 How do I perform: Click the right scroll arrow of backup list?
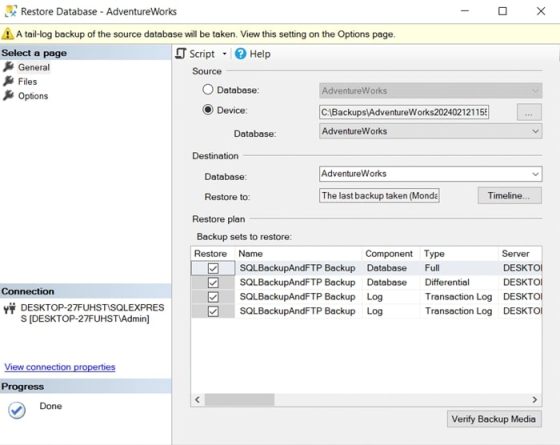click(x=535, y=400)
